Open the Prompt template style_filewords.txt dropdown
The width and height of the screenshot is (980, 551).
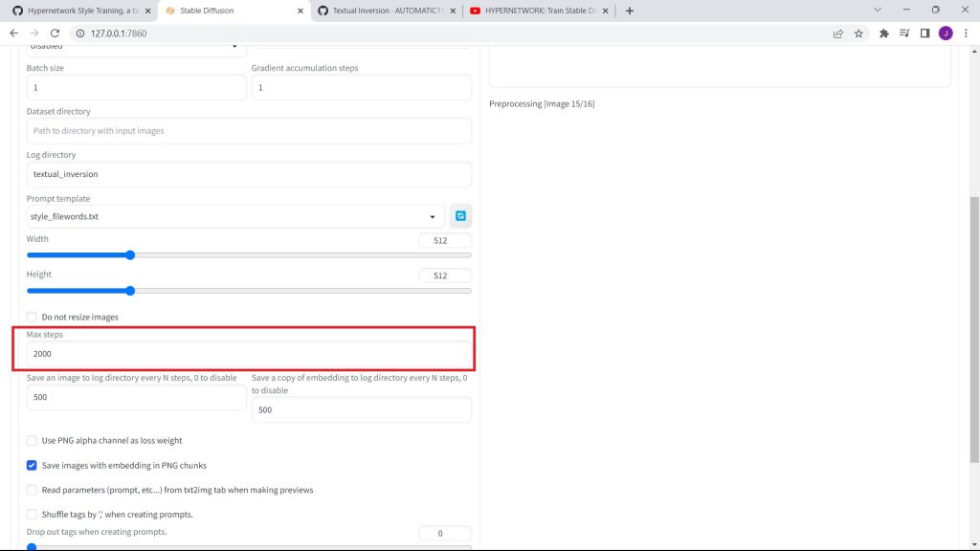tap(234, 217)
